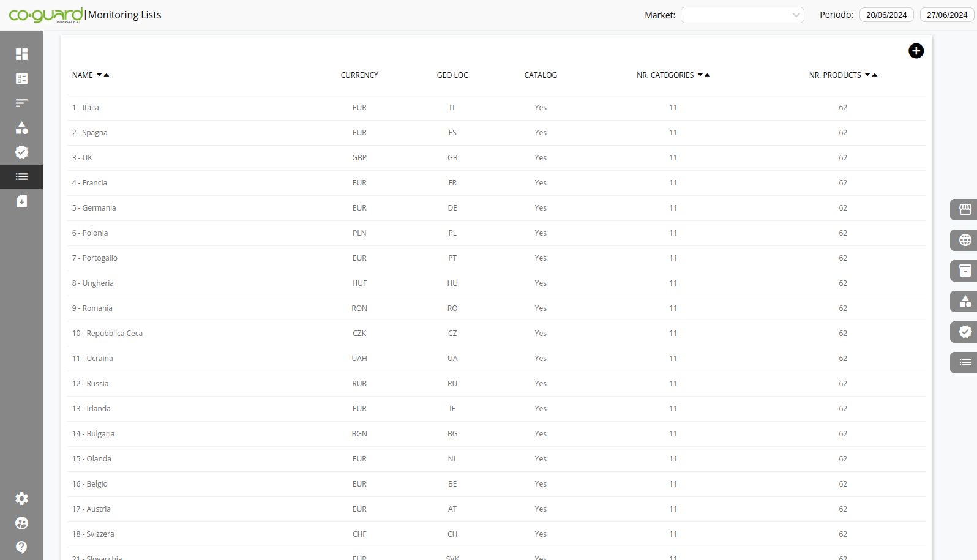Select the Monitoring Lists sidebar menu item
This screenshot has width=977, height=560.
tap(21, 177)
